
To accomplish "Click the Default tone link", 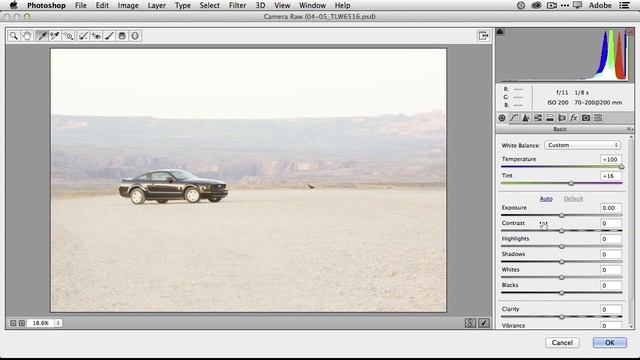I will [573, 199].
